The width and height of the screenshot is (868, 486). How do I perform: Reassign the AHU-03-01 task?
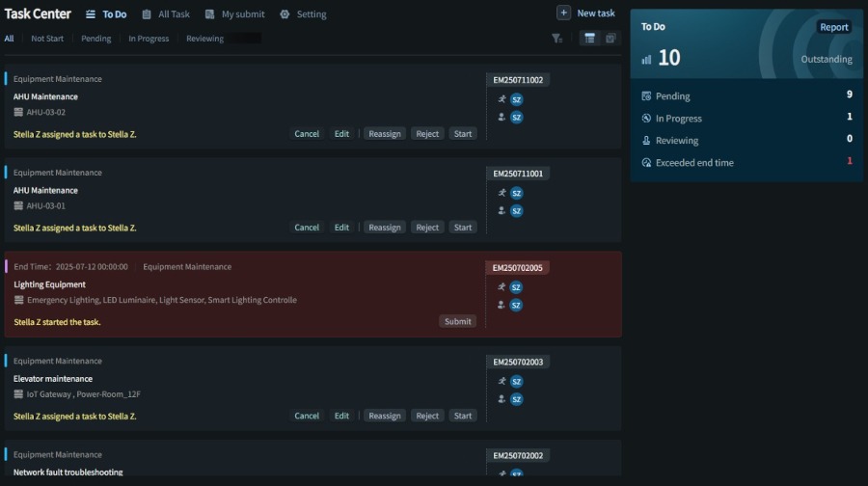coord(385,228)
